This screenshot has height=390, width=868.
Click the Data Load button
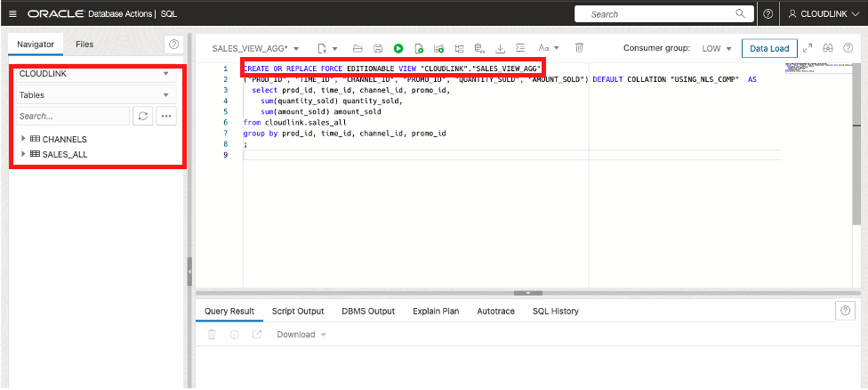769,48
